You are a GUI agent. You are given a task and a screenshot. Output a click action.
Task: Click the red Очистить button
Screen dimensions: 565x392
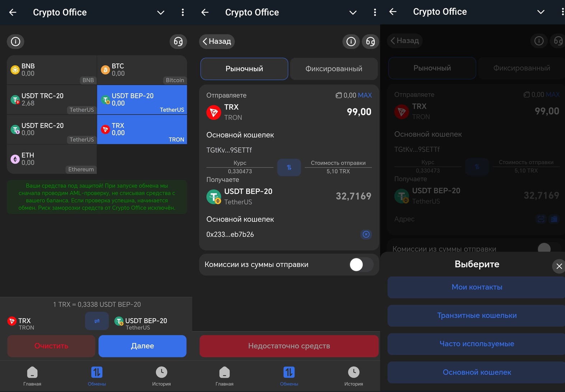click(x=51, y=346)
